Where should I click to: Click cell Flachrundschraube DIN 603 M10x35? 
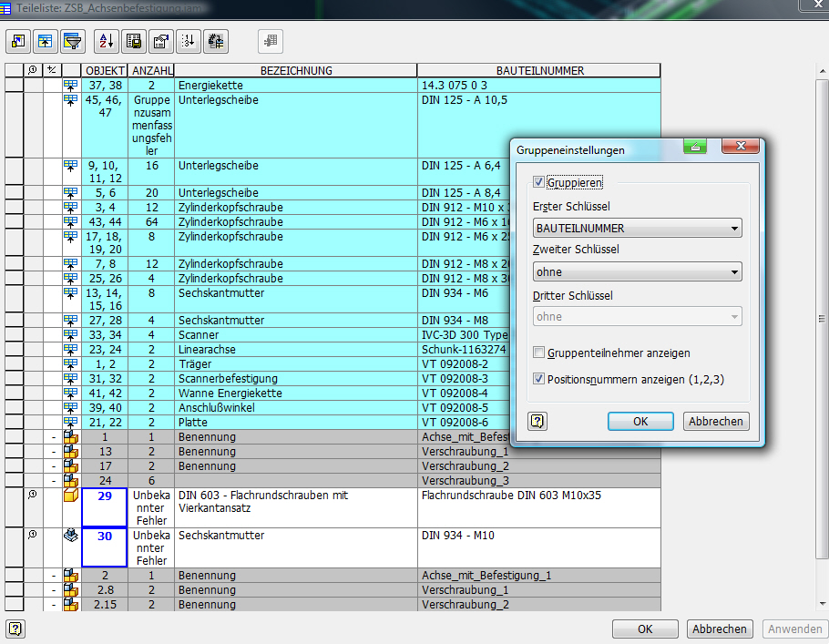[538, 507]
